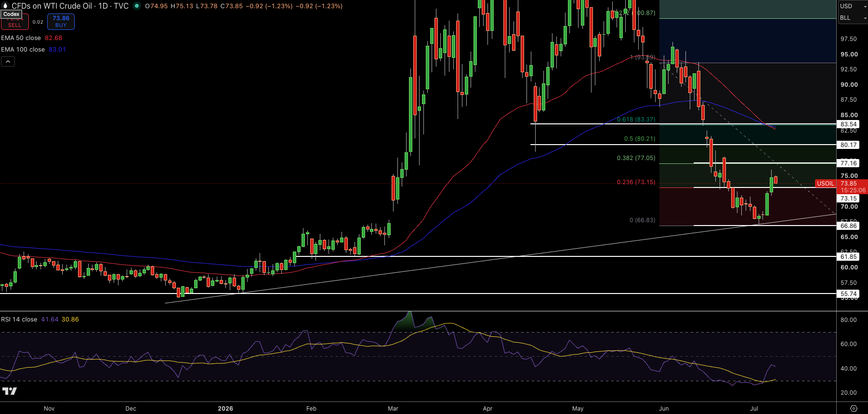Click the 55.74 price level label

coord(848,294)
